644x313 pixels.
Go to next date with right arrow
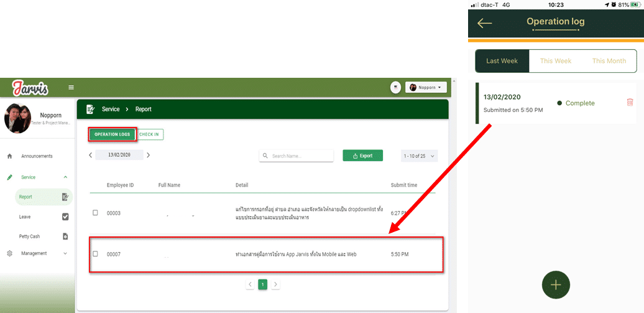tap(148, 155)
